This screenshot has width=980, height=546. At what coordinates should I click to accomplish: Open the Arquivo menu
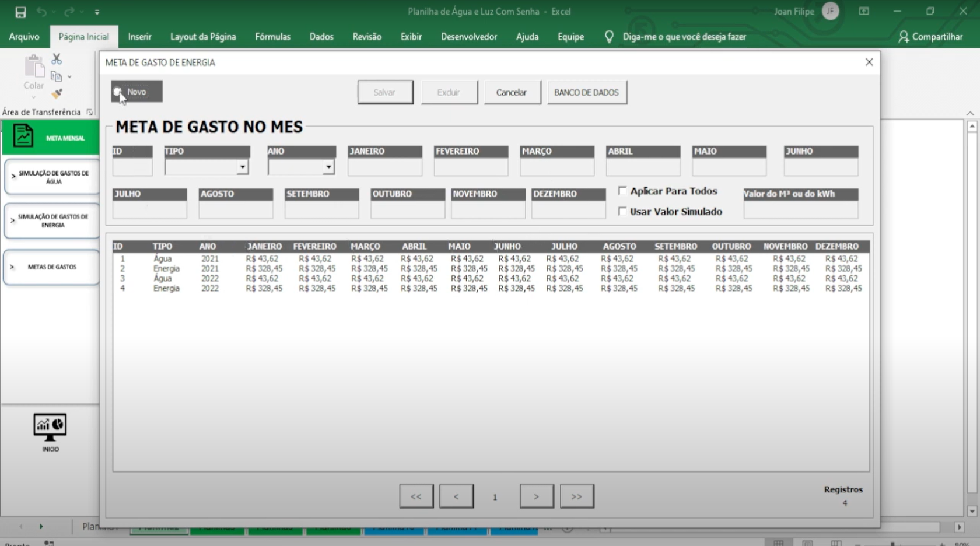(x=24, y=37)
